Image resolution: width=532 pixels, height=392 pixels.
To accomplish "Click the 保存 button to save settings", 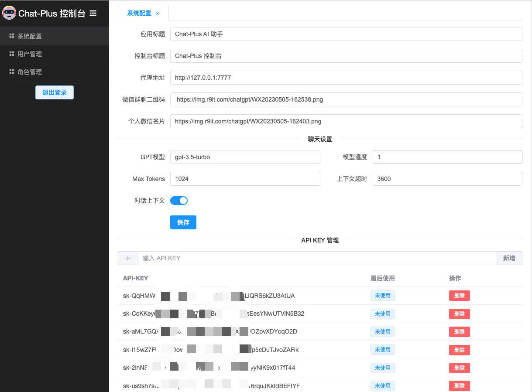I will [x=183, y=222].
